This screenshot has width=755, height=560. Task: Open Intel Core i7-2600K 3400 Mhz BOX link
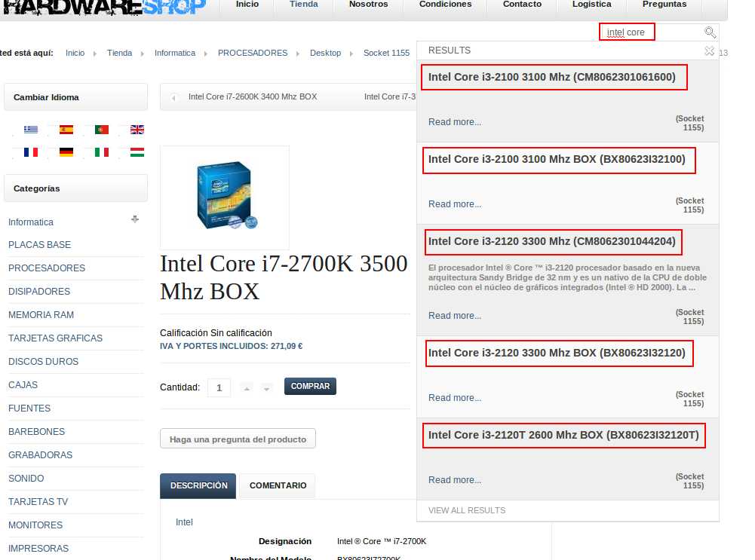[253, 96]
